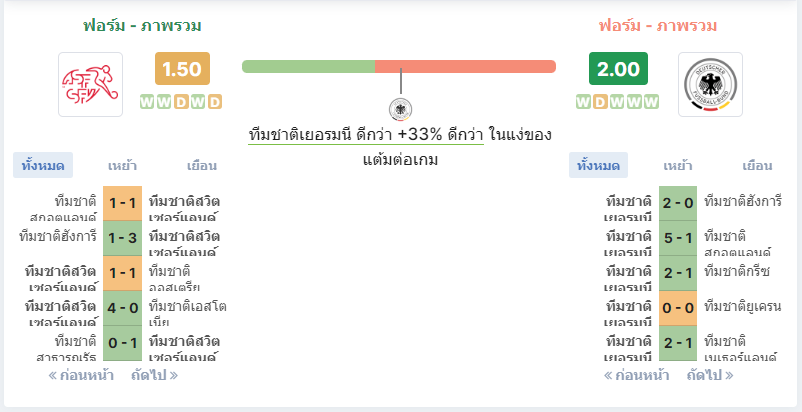
Task: Click the Germany DFB crest logo
Action: point(710,84)
